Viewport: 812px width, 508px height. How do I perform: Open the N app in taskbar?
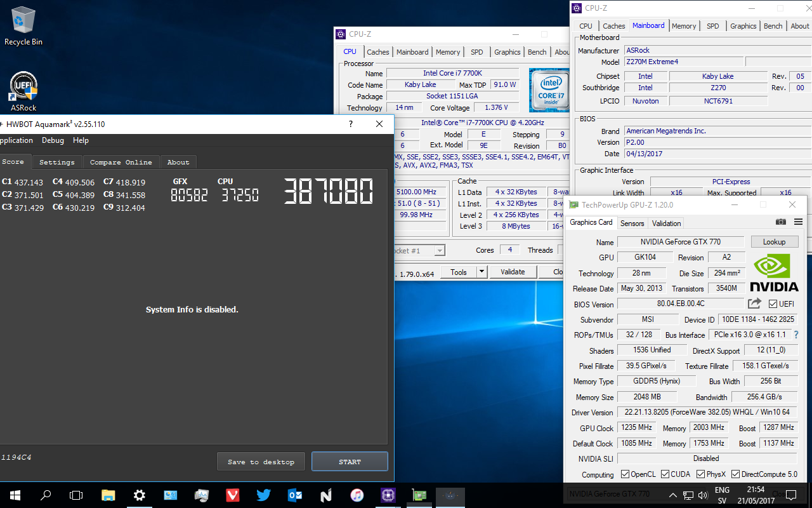pyautogui.click(x=326, y=495)
